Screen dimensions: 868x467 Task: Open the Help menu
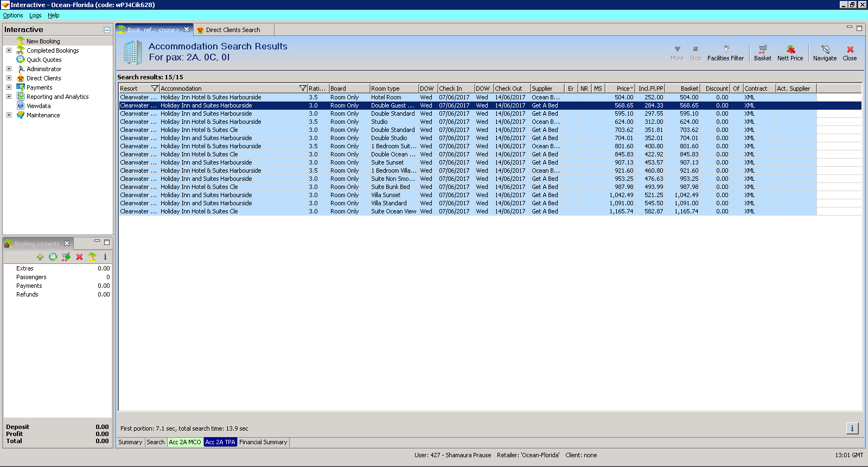click(x=53, y=15)
